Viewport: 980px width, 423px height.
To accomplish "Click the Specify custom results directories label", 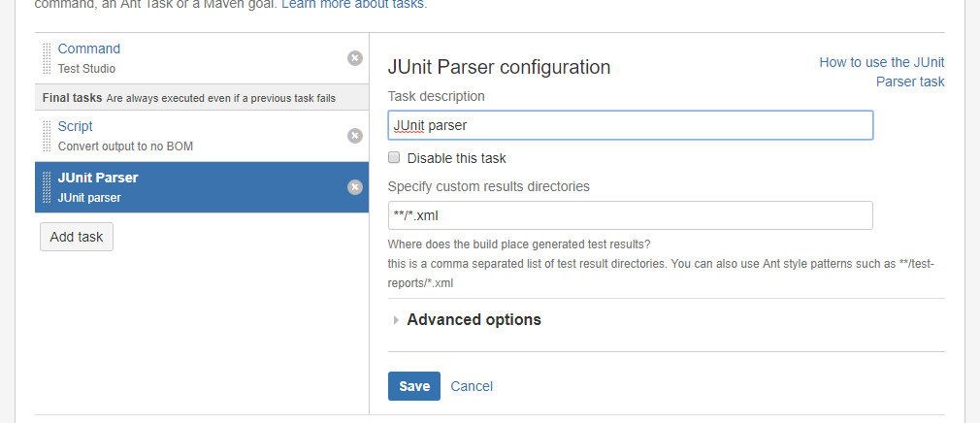I will (489, 186).
